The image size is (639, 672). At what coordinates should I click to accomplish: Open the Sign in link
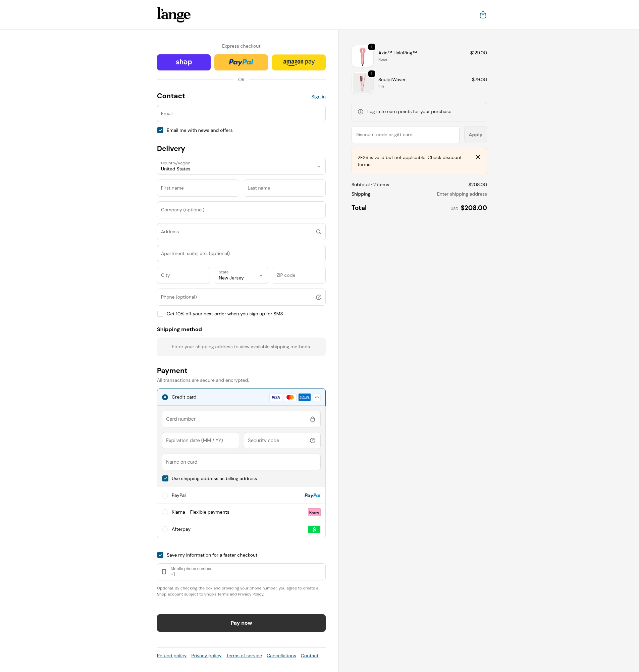(318, 97)
